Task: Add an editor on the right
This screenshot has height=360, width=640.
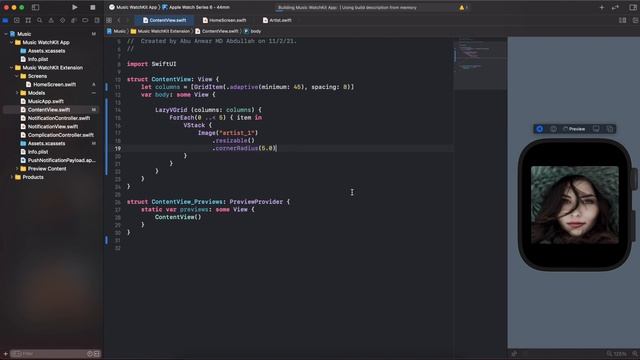Action: coord(635,20)
